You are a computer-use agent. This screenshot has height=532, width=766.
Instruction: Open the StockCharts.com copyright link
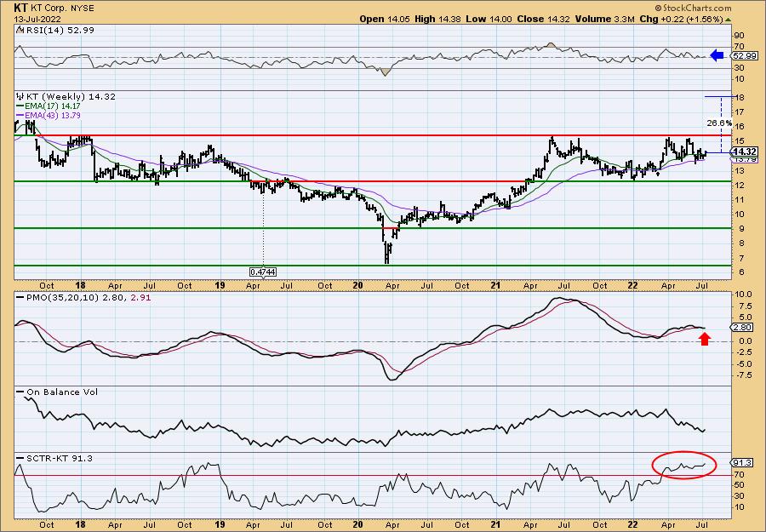(693, 8)
